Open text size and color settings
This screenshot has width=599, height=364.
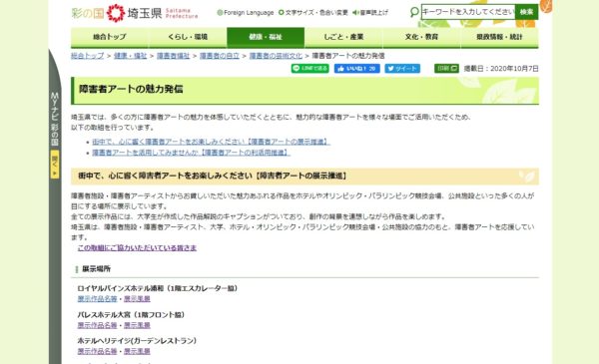313,13
